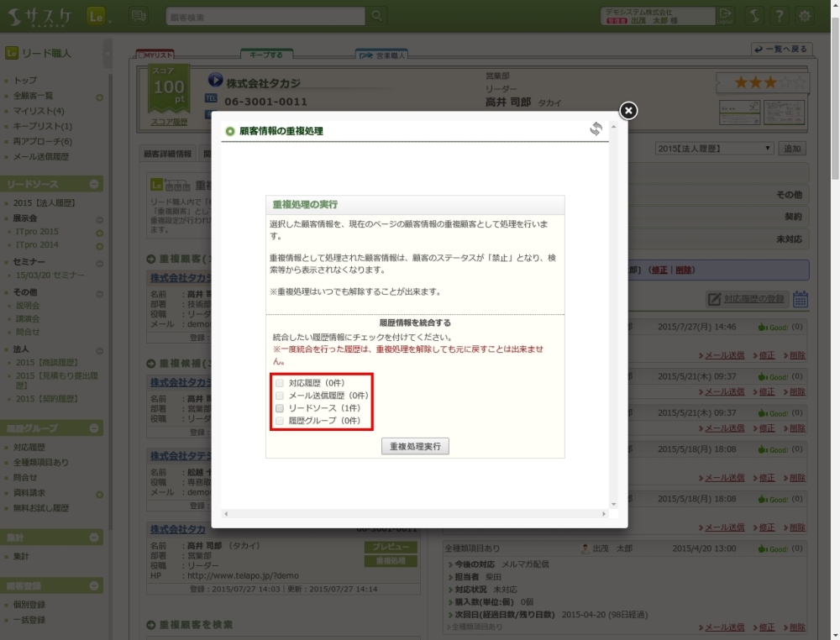Open the help question mark icon
Viewport: 840px width, 640px height.
click(x=780, y=16)
